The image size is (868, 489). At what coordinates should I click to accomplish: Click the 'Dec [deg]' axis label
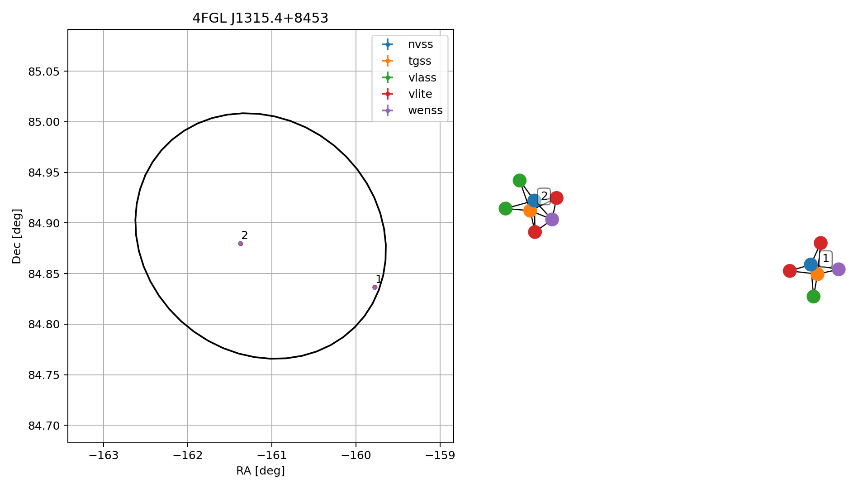point(17,236)
